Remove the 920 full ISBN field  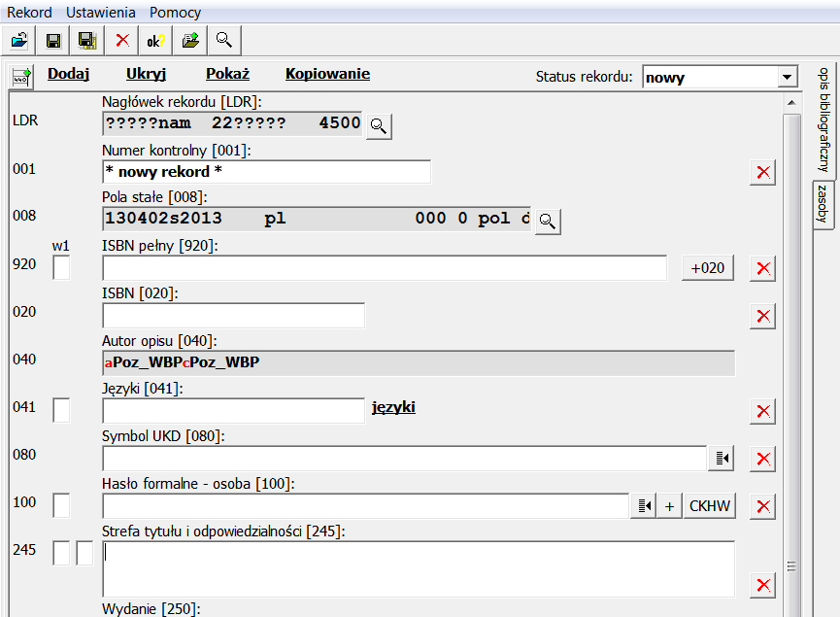(x=763, y=268)
